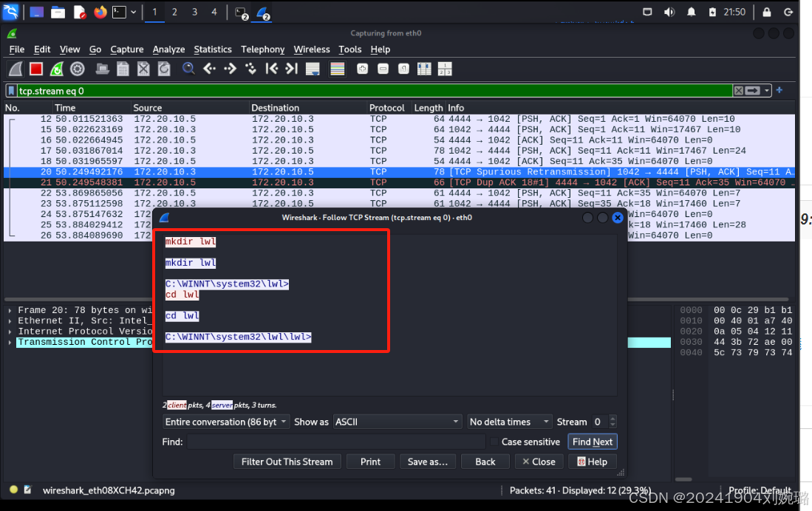This screenshot has width=812, height=511.
Task: Click the Source column header
Action: tap(190, 108)
